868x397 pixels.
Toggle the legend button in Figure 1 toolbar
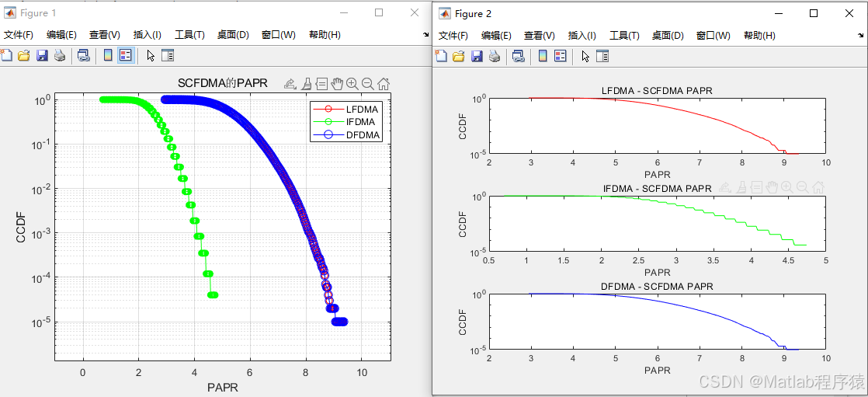click(x=126, y=55)
